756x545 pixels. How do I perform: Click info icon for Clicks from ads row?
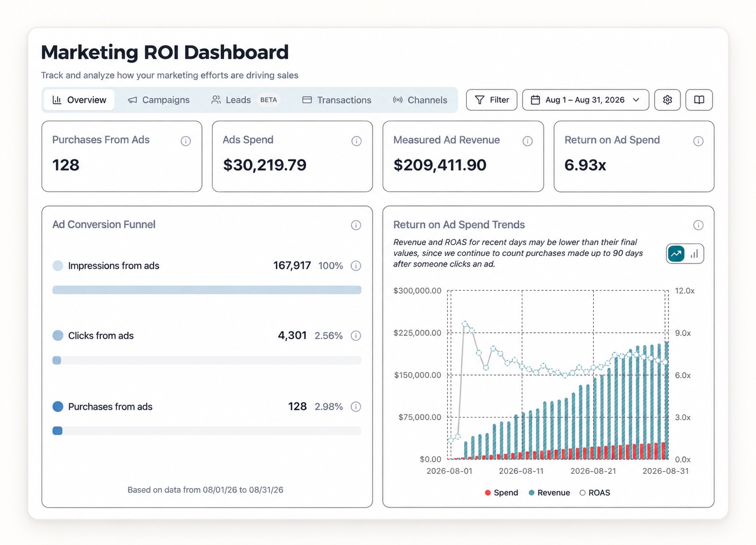pyautogui.click(x=356, y=336)
